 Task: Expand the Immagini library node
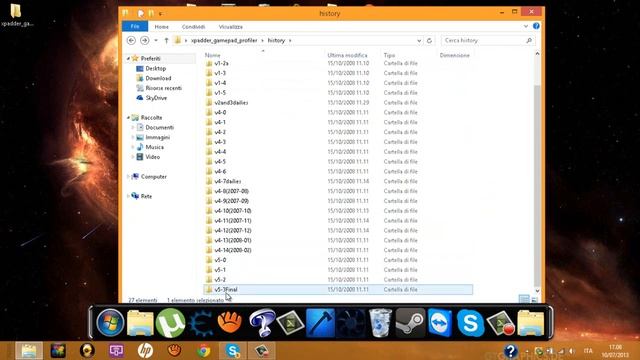click(x=133, y=137)
